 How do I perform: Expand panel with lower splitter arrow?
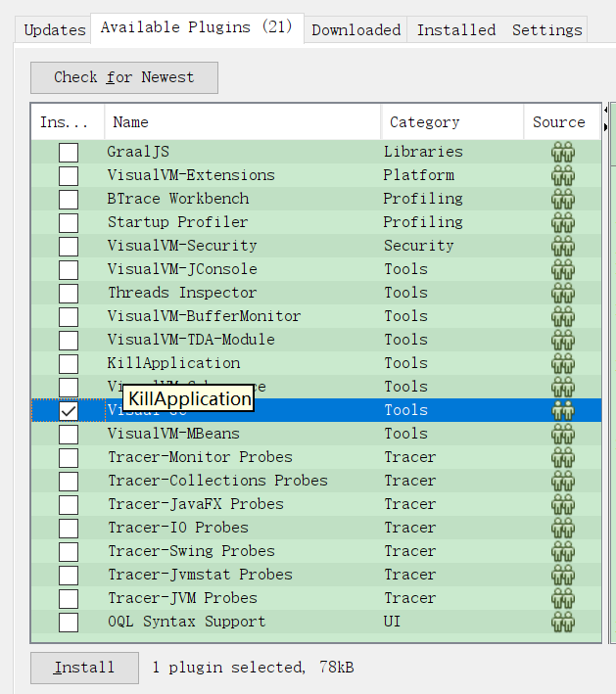[605, 127]
